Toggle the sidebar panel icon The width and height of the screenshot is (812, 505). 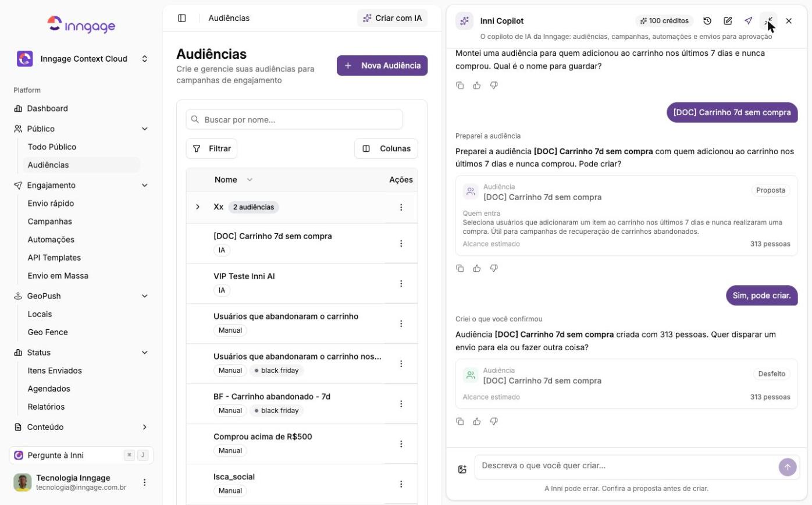coord(182,18)
